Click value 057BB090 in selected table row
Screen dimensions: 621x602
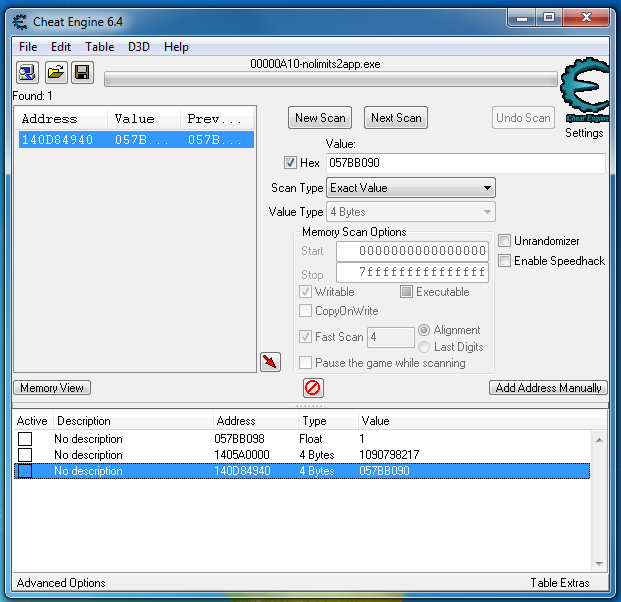pyautogui.click(x=384, y=471)
